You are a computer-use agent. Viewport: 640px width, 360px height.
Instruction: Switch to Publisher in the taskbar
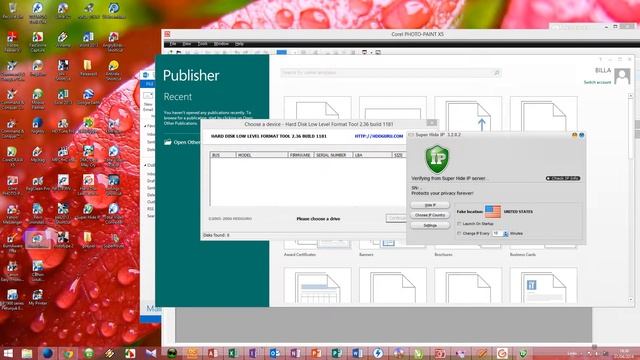tap(336, 353)
